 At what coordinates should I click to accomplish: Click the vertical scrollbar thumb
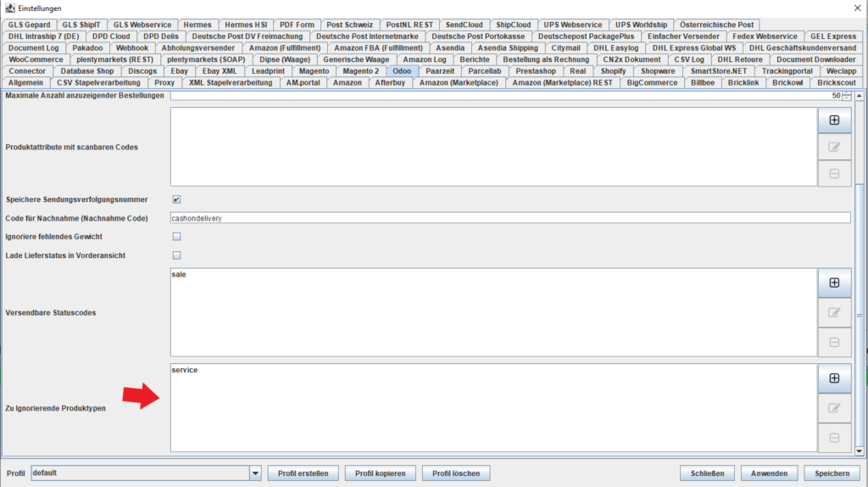point(860,316)
